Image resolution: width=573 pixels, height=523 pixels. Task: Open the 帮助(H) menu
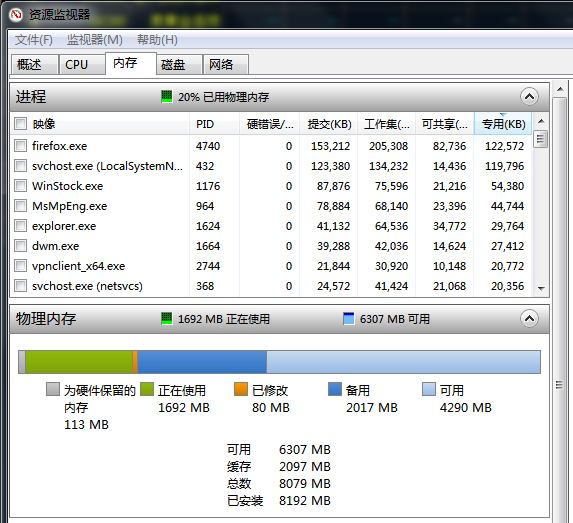pos(157,39)
